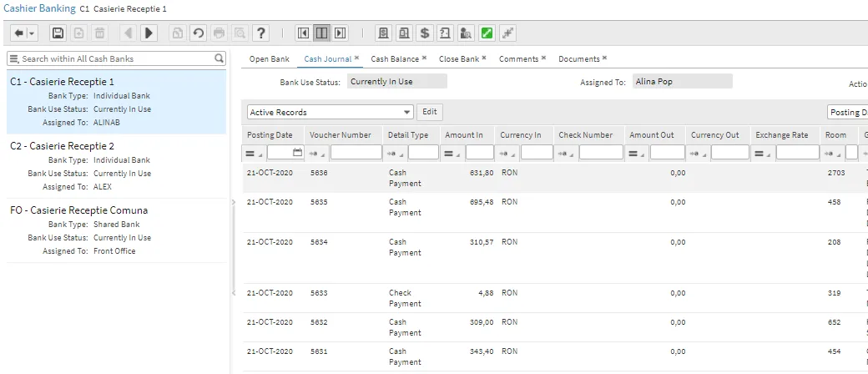Select C1 - Casierie Receptie 1 bank
The height and width of the screenshot is (374, 868).
pyautogui.click(x=116, y=102)
